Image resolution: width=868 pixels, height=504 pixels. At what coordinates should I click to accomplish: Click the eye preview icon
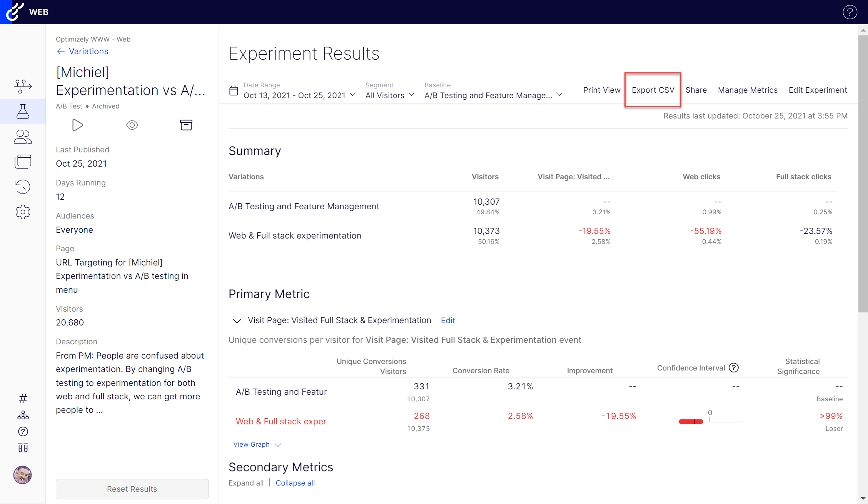click(x=132, y=125)
